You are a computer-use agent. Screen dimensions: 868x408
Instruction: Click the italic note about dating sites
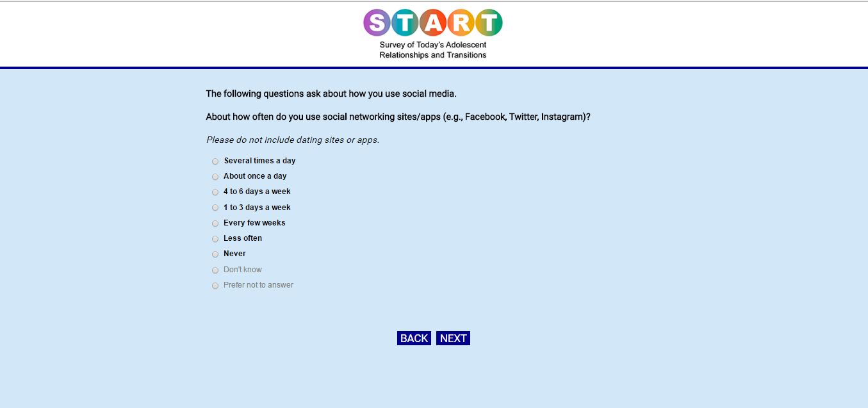pos(293,140)
